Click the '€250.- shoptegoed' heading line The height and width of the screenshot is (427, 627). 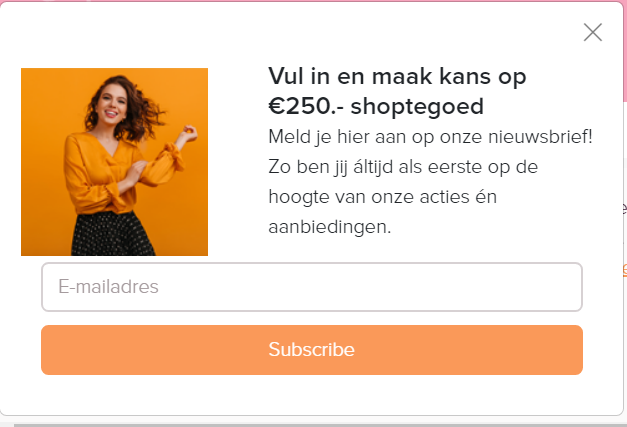coord(376,106)
